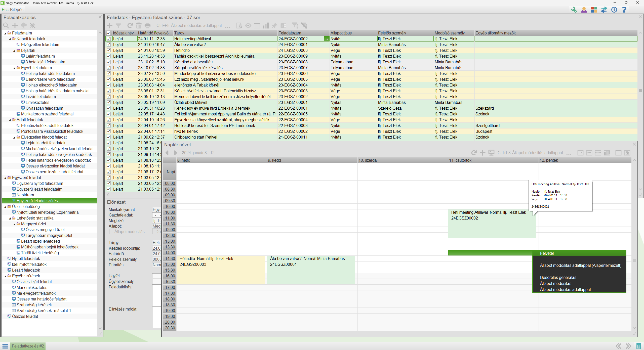The width and height of the screenshot is (644, 350).
Task: Refresh the Naptár nézet calendar
Action: pos(474,153)
